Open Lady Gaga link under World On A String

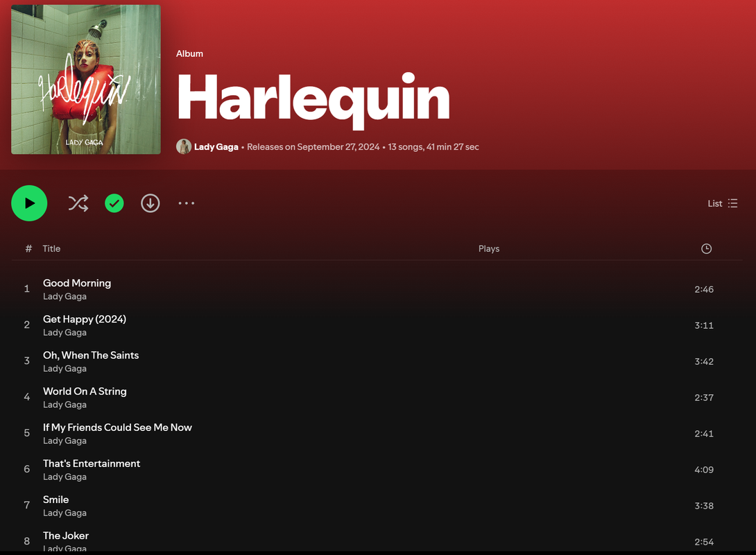(65, 405)
